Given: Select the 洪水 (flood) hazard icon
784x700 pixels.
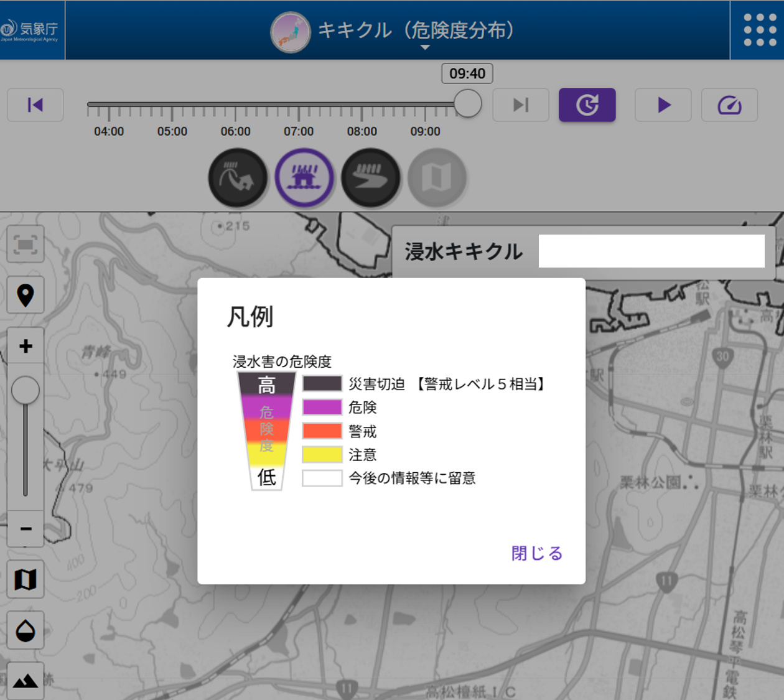Looking at the screenshot, I should tap(371, 177).
